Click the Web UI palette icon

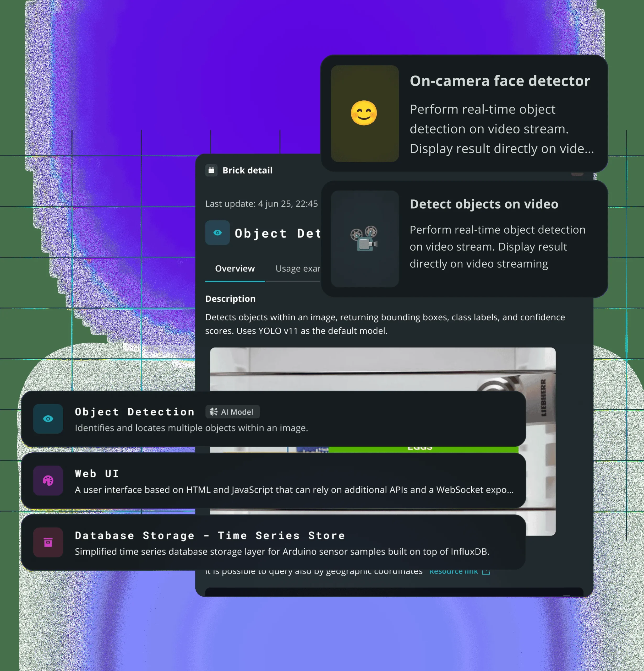[x=48, y=481]
